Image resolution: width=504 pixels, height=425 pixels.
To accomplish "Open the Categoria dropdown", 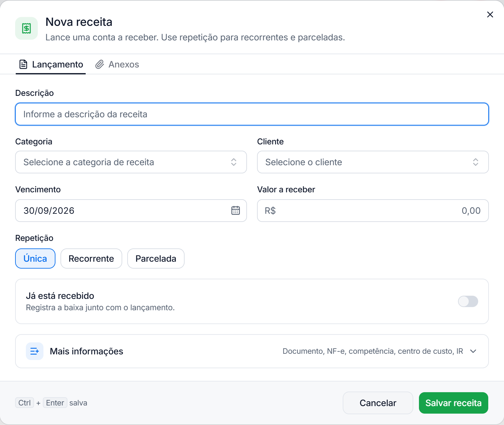I will (x=131, y=162).
